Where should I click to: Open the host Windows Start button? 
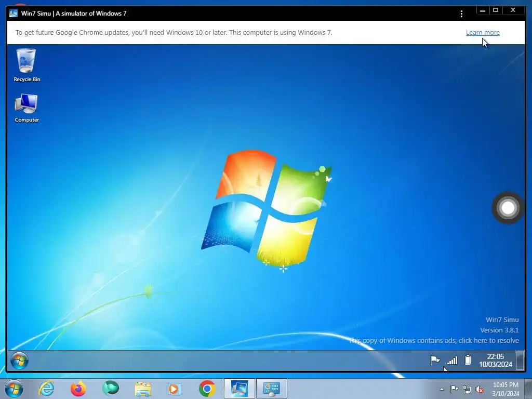(14, 389)
